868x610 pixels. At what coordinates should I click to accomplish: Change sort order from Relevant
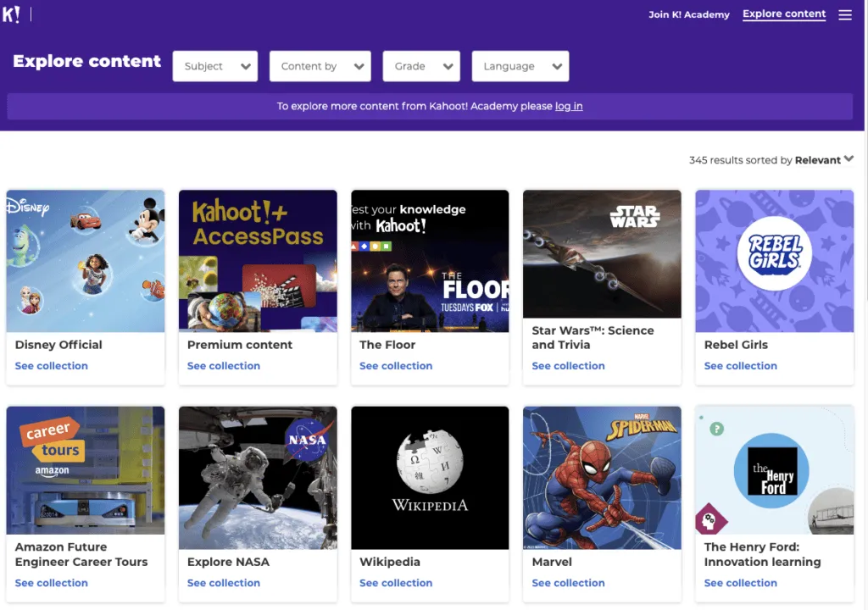pos(823,160)
